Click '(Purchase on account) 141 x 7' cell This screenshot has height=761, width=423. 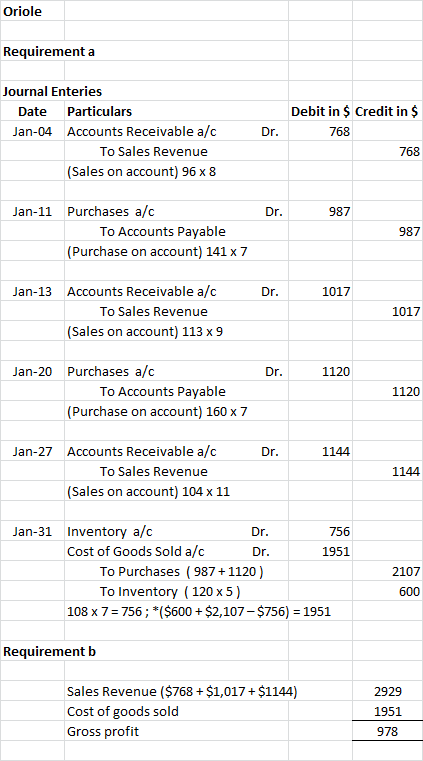click(177, 251)
